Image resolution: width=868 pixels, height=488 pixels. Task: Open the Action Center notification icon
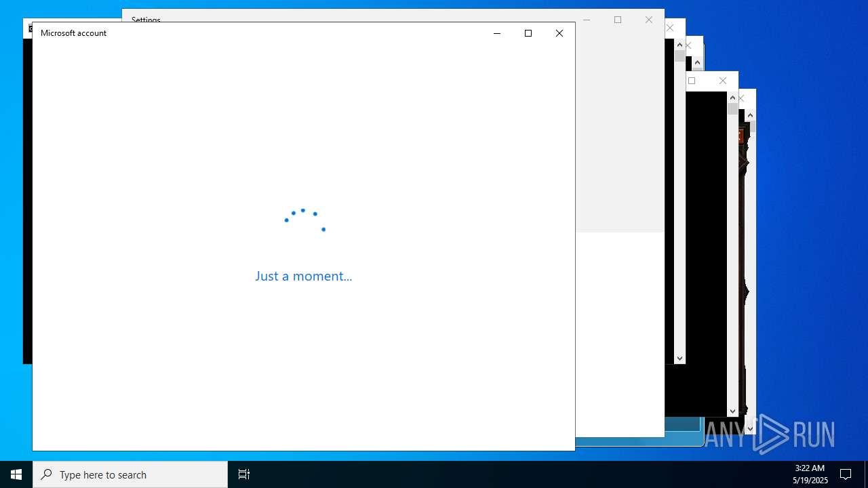tap(846, 474)
